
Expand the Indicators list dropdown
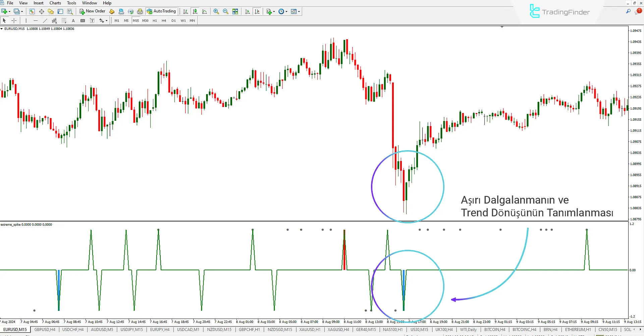point(274,11)
